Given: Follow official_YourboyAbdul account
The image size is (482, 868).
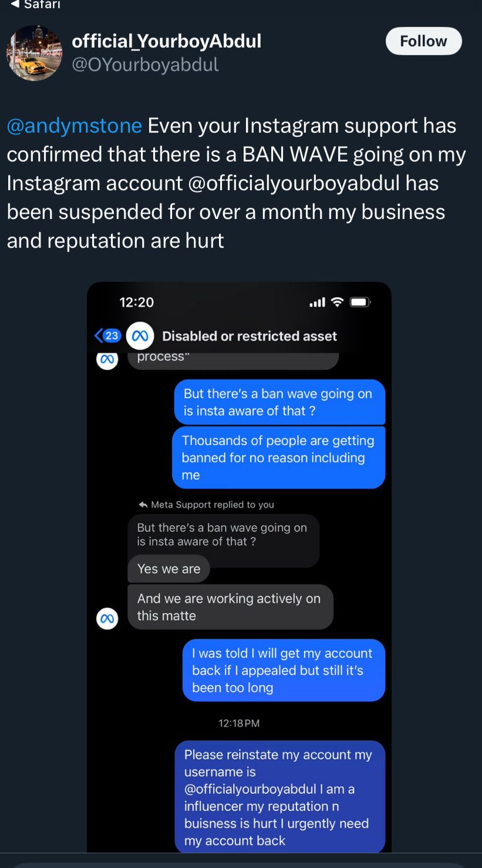Looking at the screenshot, I should point(423,41).
